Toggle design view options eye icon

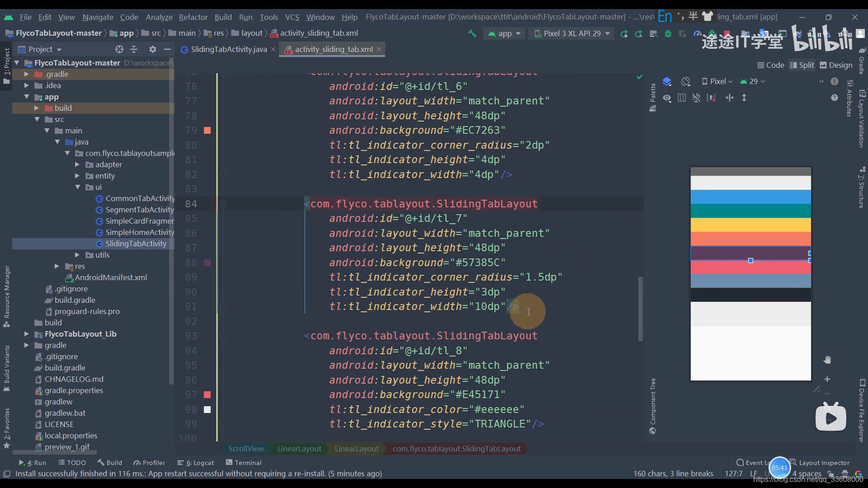point(667,98)
